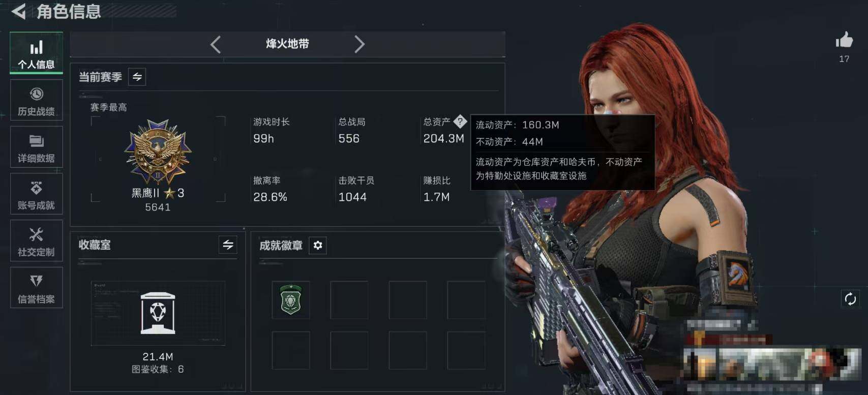
Task: Open 社交定制 tools icon section
Action: click(36, 240)
